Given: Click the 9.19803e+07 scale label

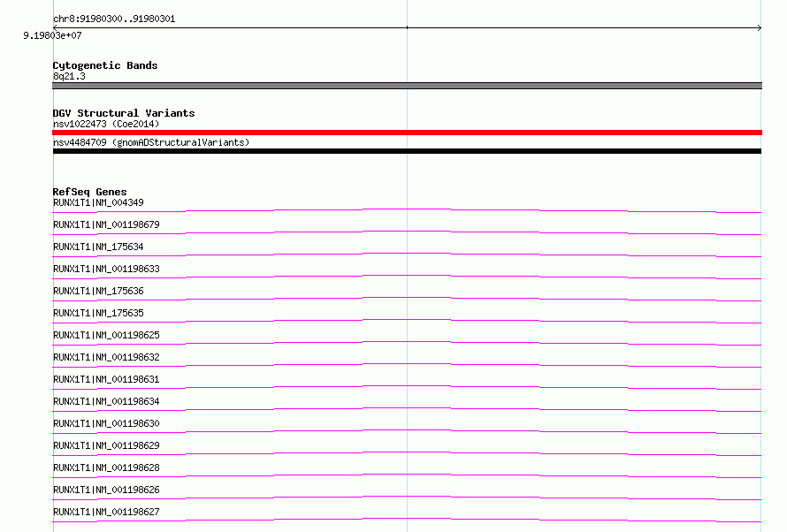Looking at the screenshot, I should point(52,35).
